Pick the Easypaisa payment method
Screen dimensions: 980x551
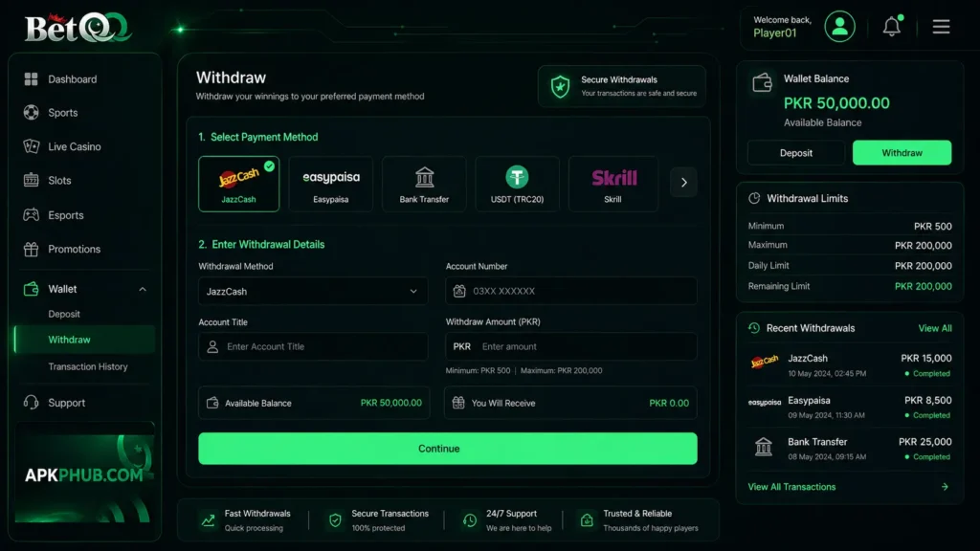tap(330, 184)
